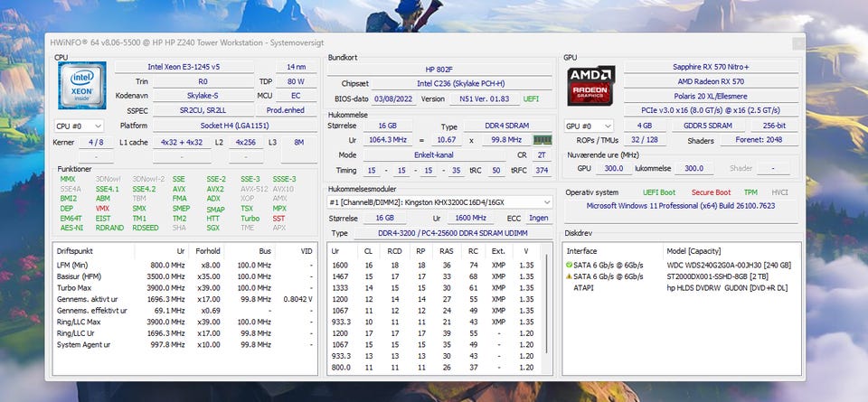Click the Enkelt-kanal mode field
Screen dimensions: 868x402
(x=434, y=155)
